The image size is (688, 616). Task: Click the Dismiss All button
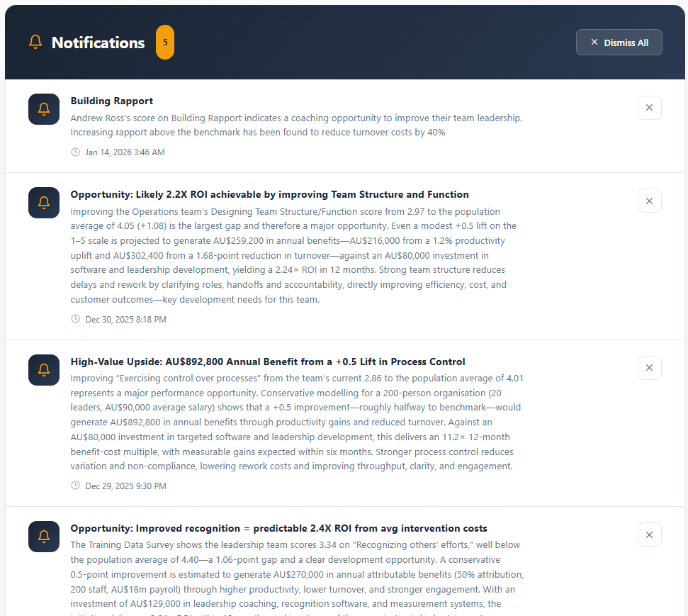(619, 43)
